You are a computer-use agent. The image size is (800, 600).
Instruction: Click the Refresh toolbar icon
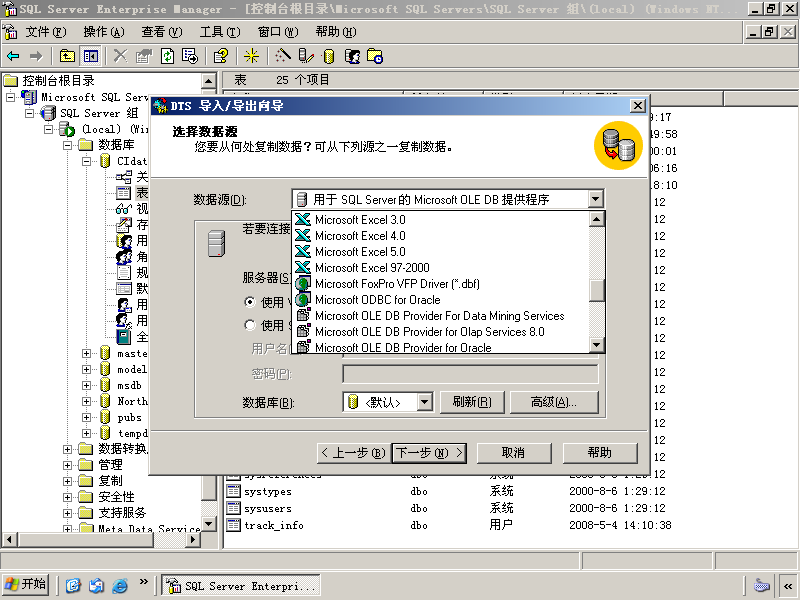click(x=167, y=56)
